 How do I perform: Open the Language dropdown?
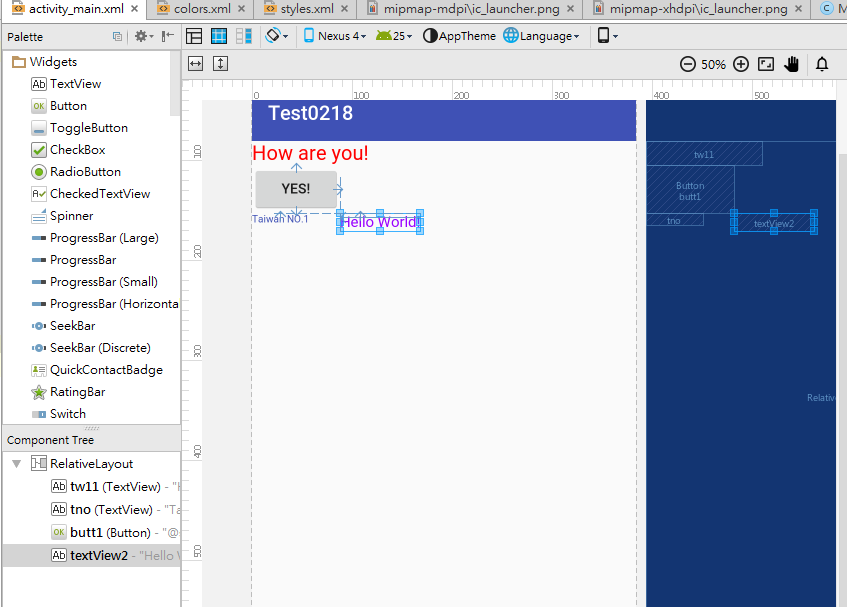coord(541,36)
